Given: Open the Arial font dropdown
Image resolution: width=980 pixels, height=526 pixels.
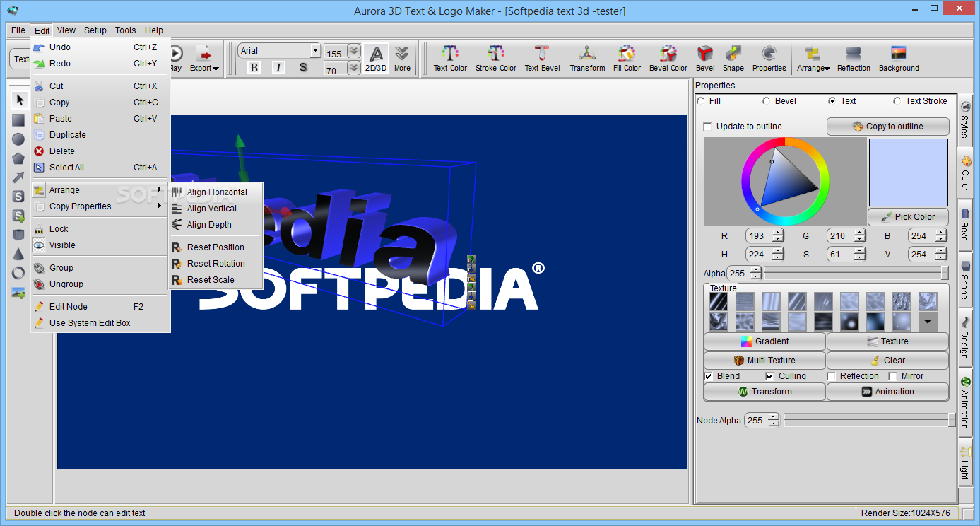Looking at the screenshot, I should (315, 50).
